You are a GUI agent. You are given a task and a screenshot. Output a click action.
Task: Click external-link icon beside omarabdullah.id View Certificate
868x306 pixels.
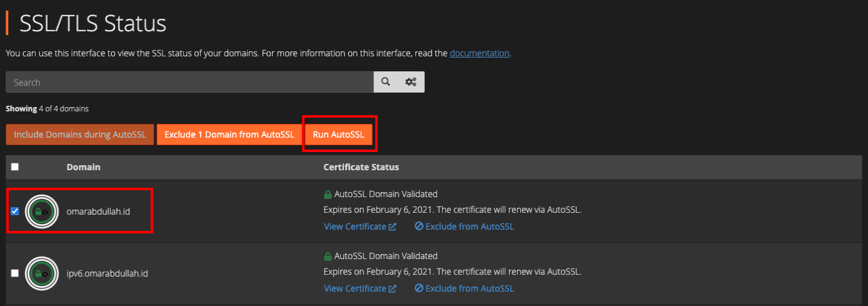(393, 227)
